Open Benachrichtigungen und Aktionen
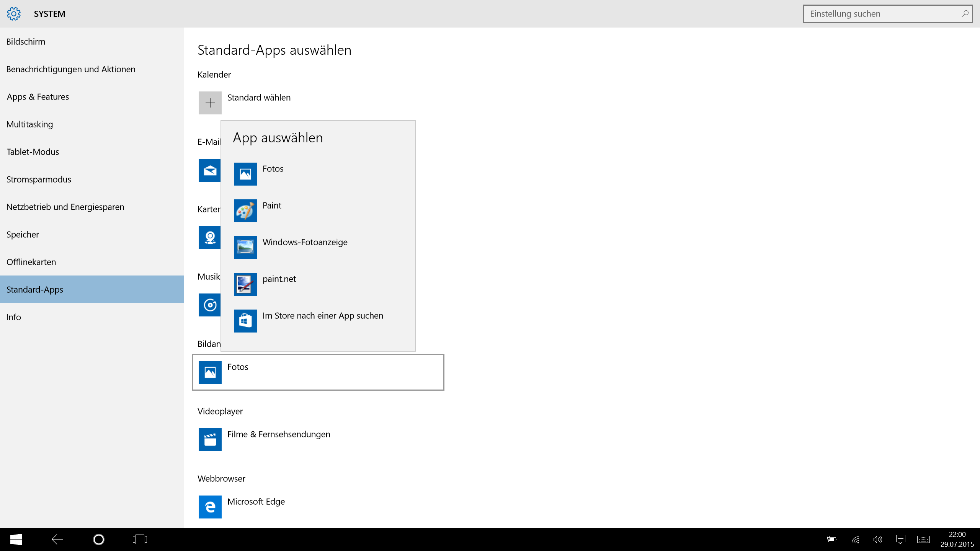Screen dimensions: 980x551 click(92, 69)
